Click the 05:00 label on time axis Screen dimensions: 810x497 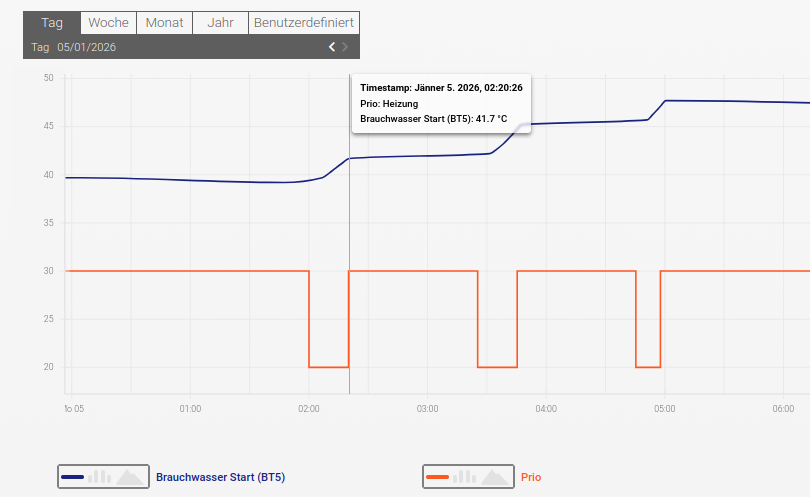665,409
